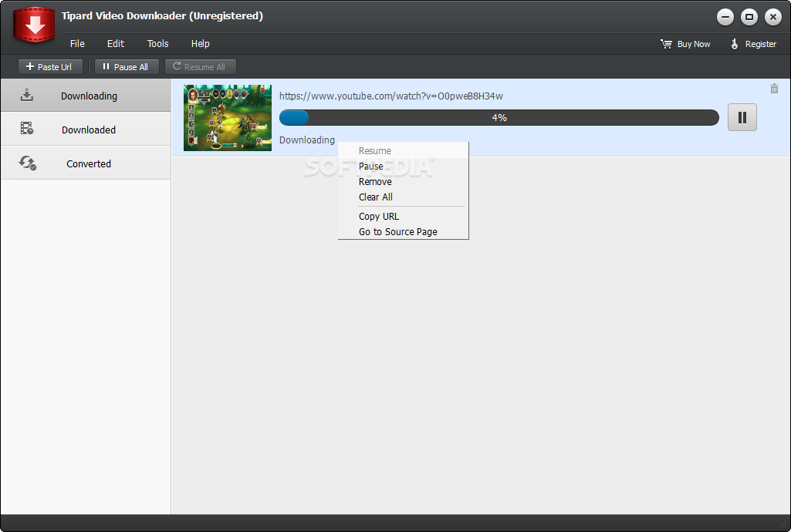Click the Resume All button
This screenshot has height=532, width=791.
201,66
